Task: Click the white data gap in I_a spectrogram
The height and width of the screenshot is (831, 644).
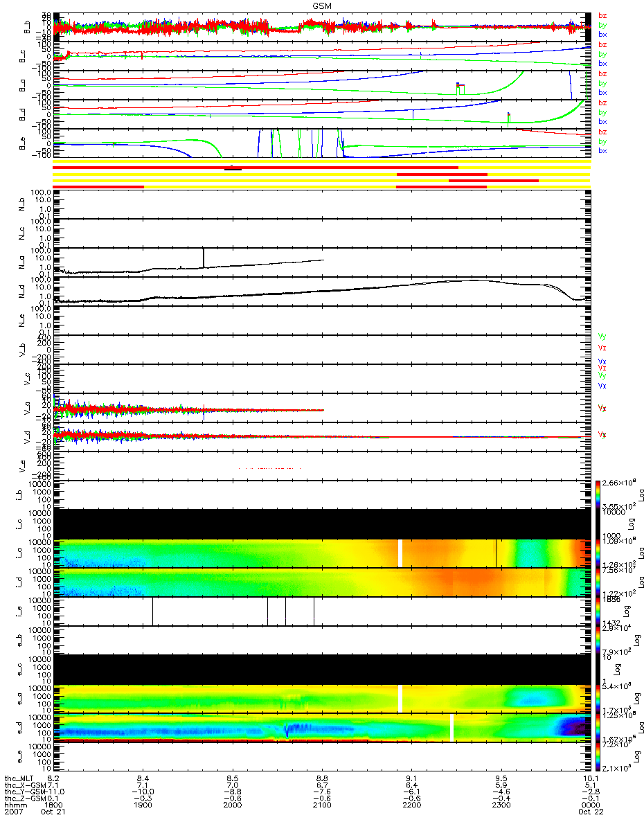Action: tap(400, 553)
